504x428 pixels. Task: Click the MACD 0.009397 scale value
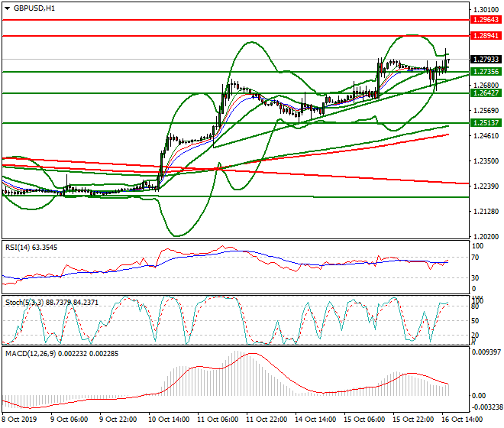click(x=486, y=352)
